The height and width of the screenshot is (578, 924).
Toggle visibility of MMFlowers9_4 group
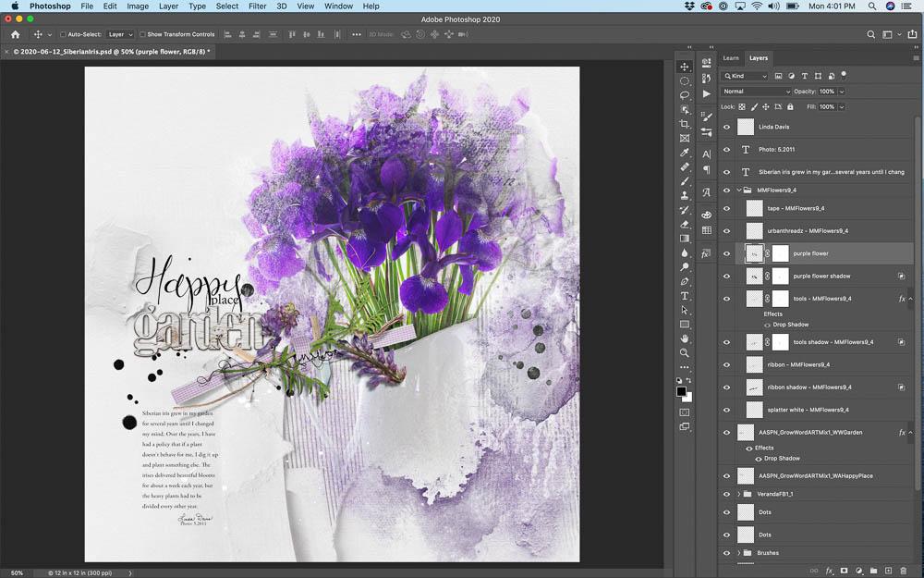pyautogui.click(x=726, y=190)
